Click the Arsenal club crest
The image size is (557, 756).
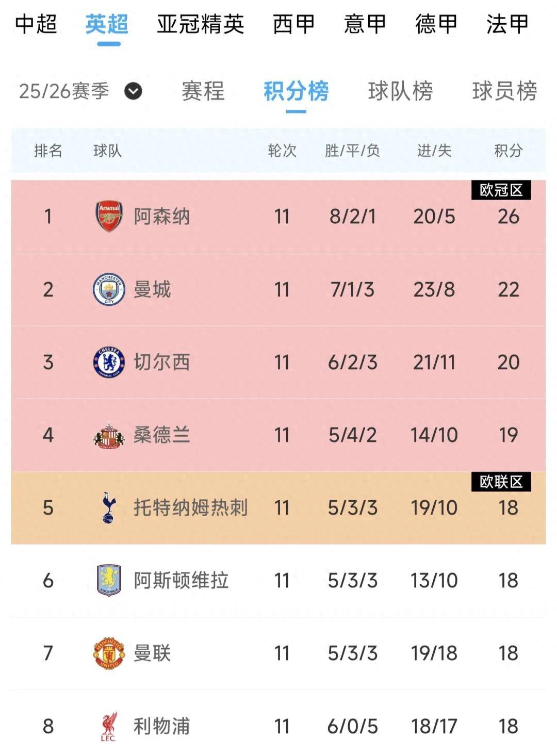tap(109, 216)
